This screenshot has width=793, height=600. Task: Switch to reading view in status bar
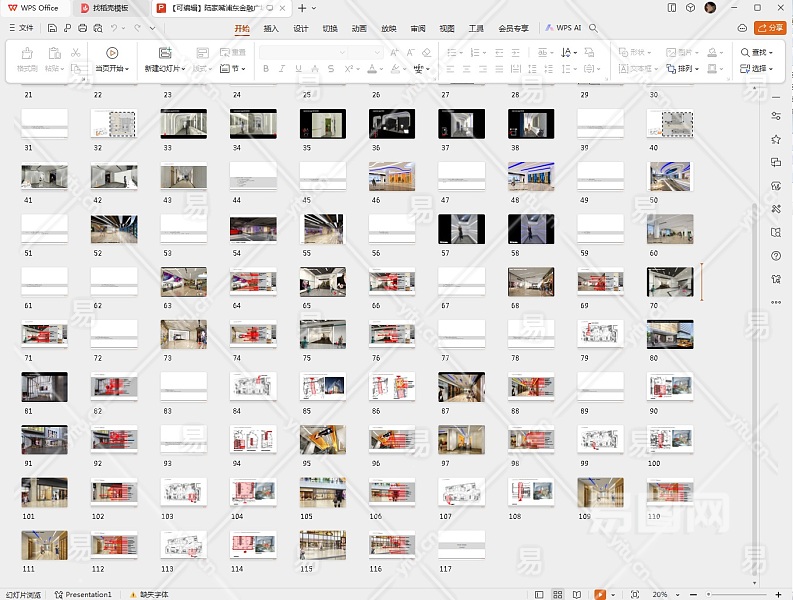[577, 594]
